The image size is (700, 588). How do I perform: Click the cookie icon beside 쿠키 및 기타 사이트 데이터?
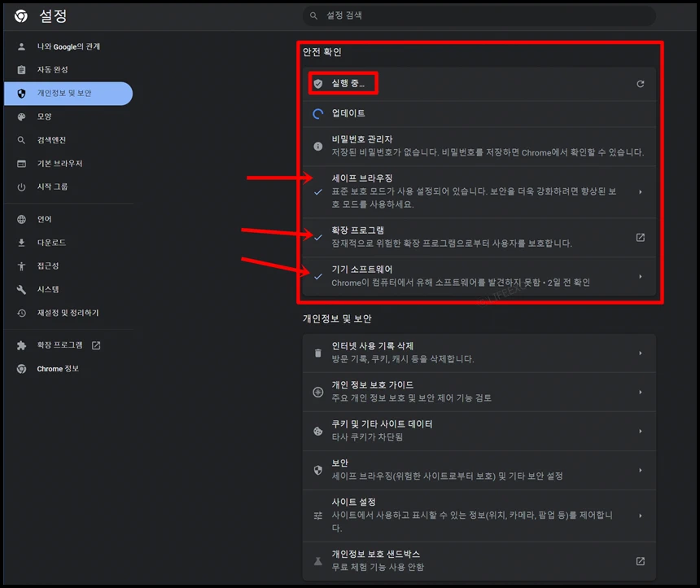(318, 431)
